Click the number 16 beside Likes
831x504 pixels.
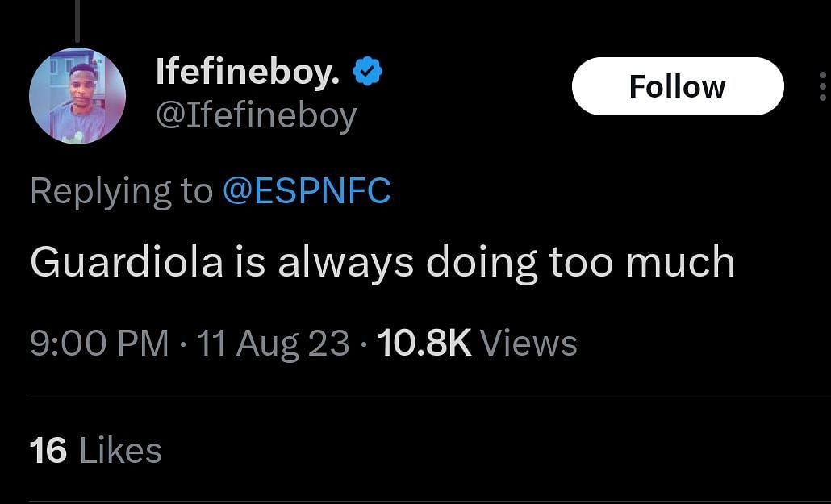tap(48, 450)
